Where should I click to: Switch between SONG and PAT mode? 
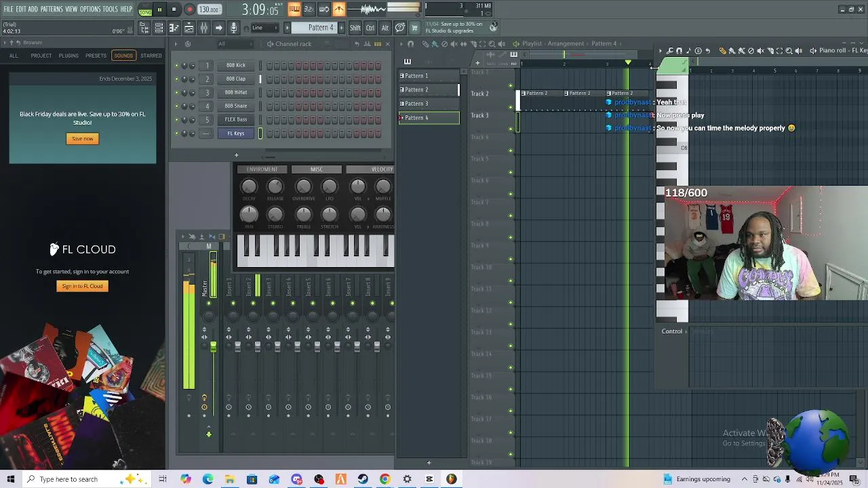point(145,9)
